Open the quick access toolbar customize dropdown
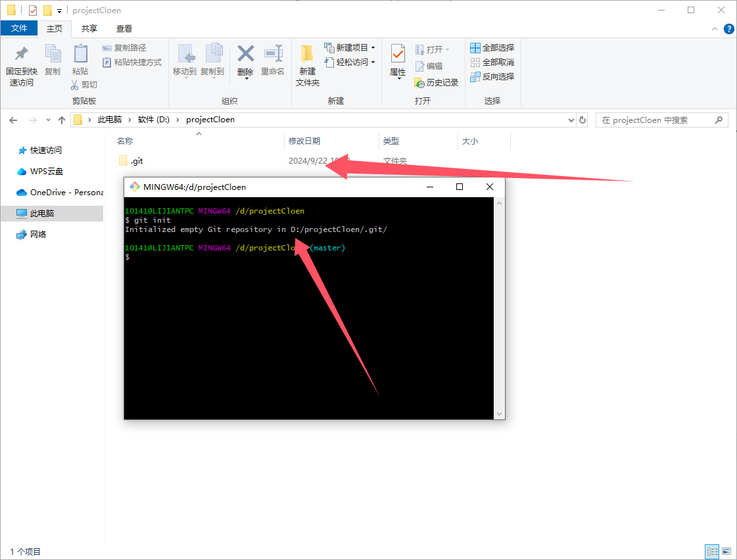The image size is (737, 560). 59,11
